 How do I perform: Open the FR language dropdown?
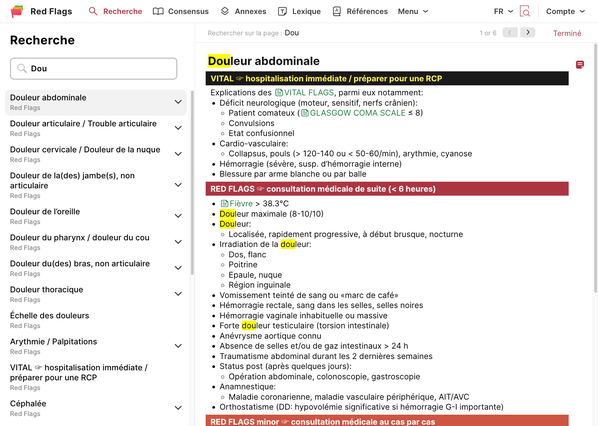[x=503, y=11]
